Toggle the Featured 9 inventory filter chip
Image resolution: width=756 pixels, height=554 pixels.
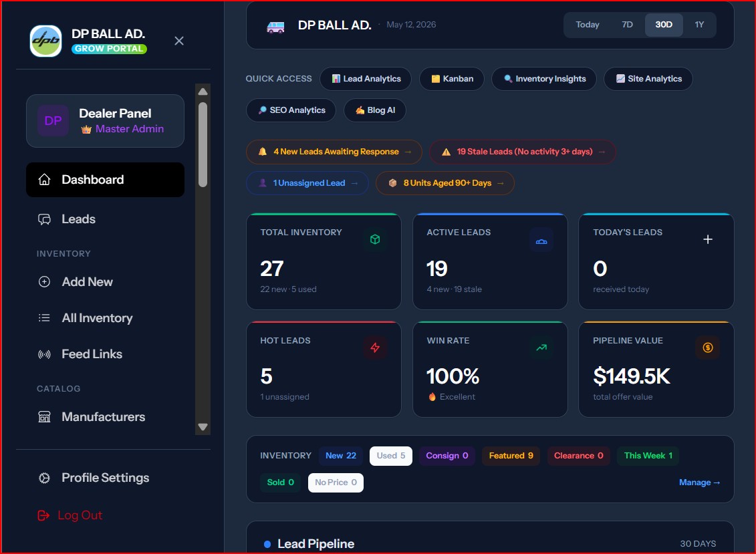pyautogui.click(x=511, y=456)
